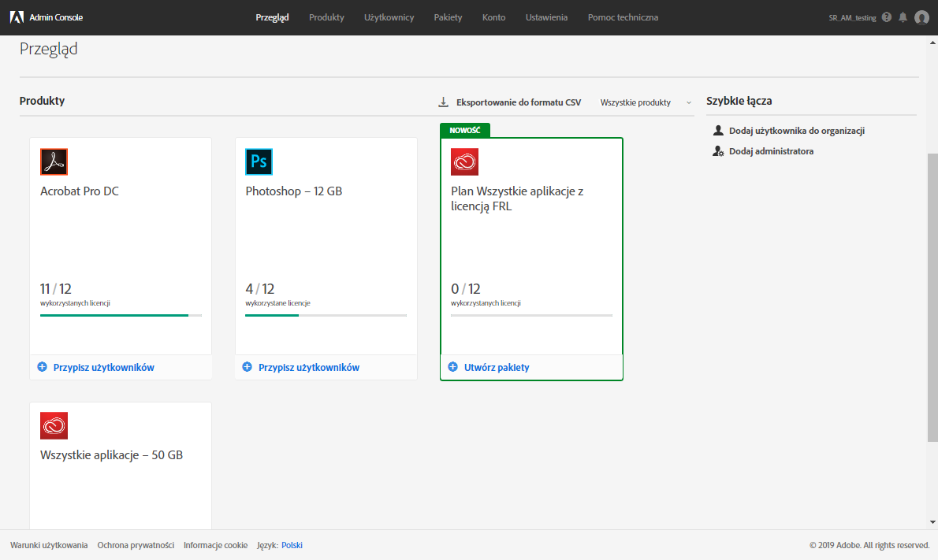This screenshot has height=560, width=938.
Task: Select Utwórz pakiety on the FRL plan card
Action: point(497,367)
